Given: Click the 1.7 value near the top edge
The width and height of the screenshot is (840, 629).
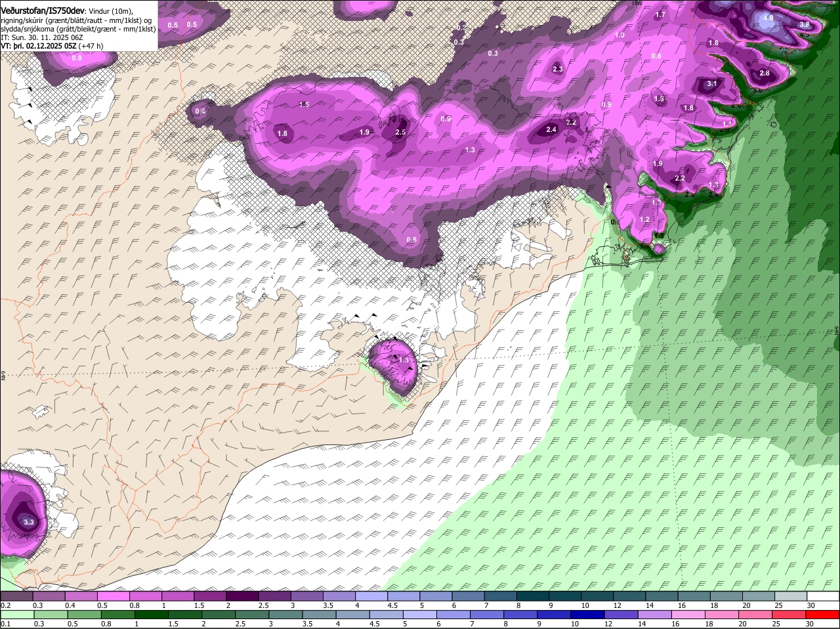Looking at the screenshot, I should tap(660, 14).
